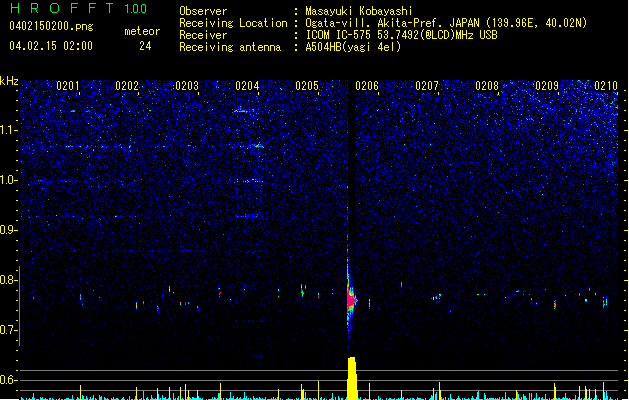Viewport: 629px width, 400px height.
Task: Click the 1.1 frequency axis label
Action: [8, 130]
